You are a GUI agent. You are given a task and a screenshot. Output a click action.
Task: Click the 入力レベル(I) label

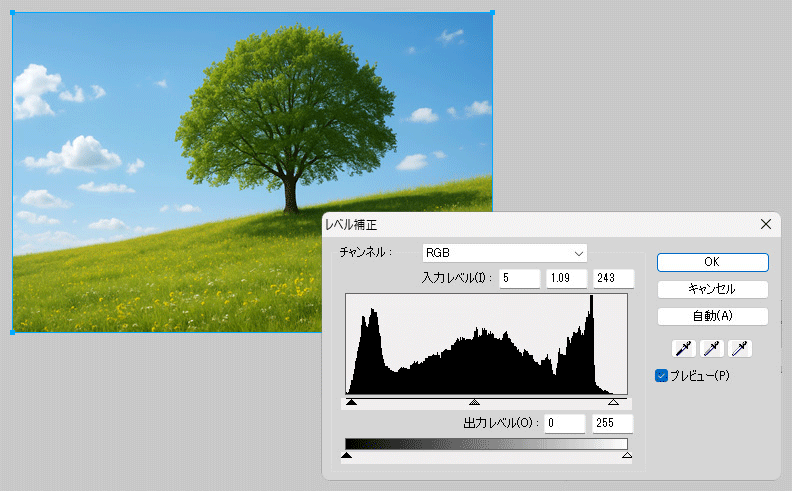(456, 278)
